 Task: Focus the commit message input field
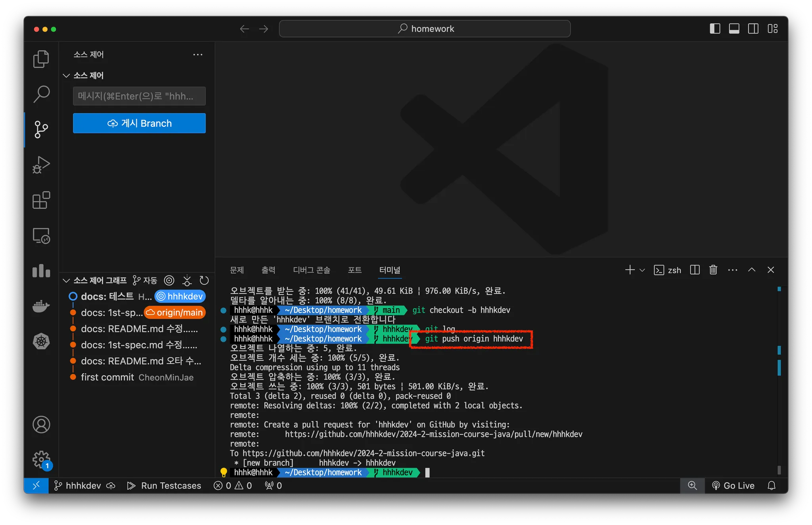(139, 96)
